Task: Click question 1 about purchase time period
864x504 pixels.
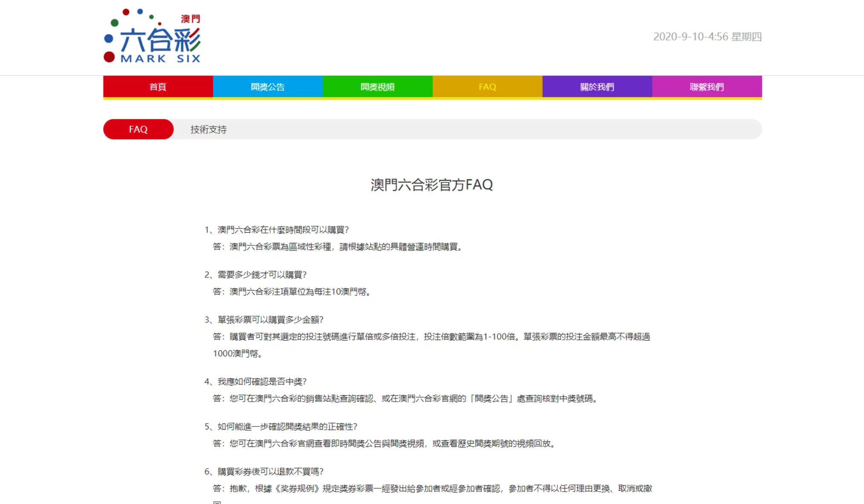Action: click(x=276, y=230)
